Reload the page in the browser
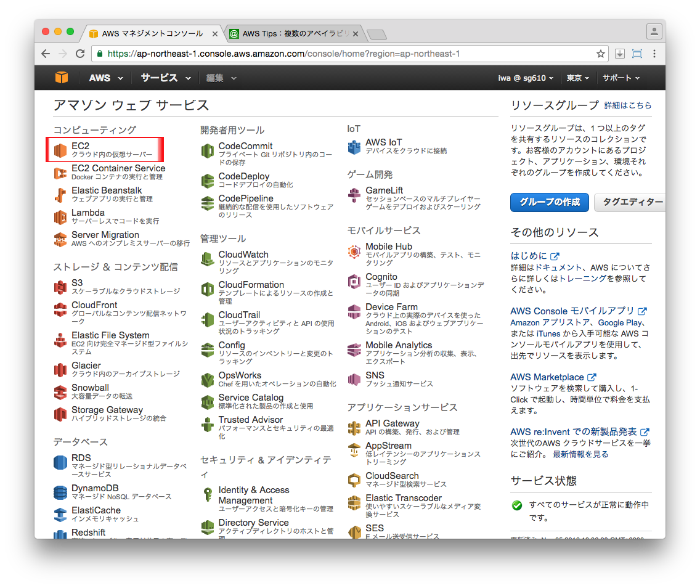 [80, 54]
